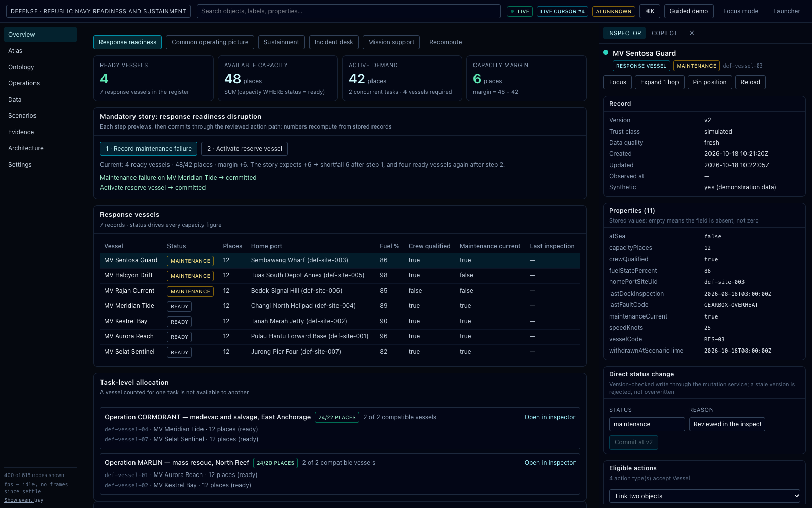Open the ⌘K command palette
The width and height of the screenshot is (812, 508).
(650, 11)
